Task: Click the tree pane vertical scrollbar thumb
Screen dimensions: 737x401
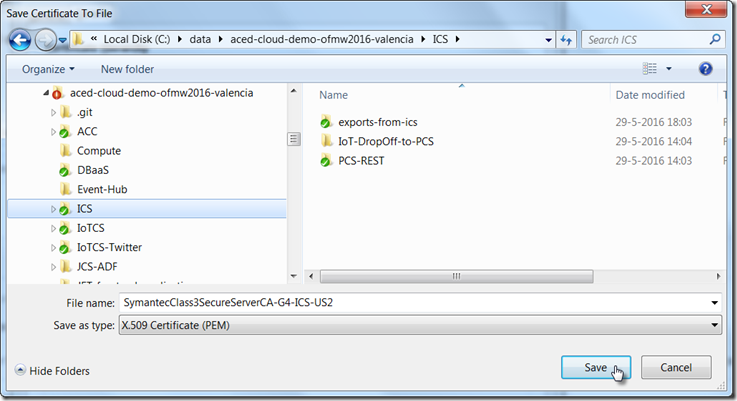Action: coord(294,139)
